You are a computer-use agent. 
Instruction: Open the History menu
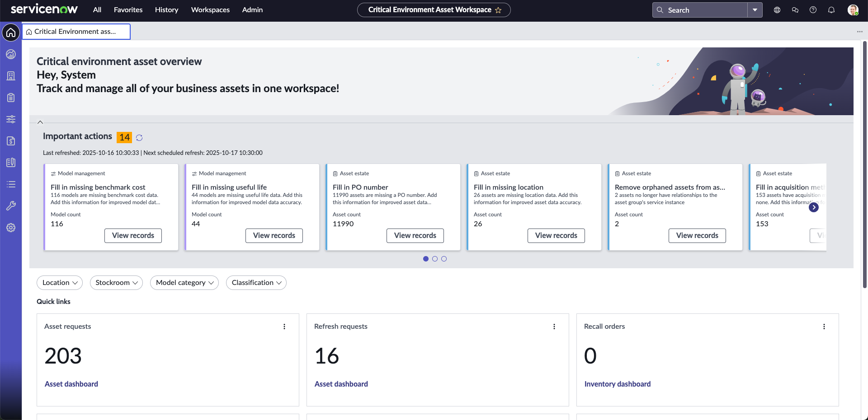coord(167,10)
